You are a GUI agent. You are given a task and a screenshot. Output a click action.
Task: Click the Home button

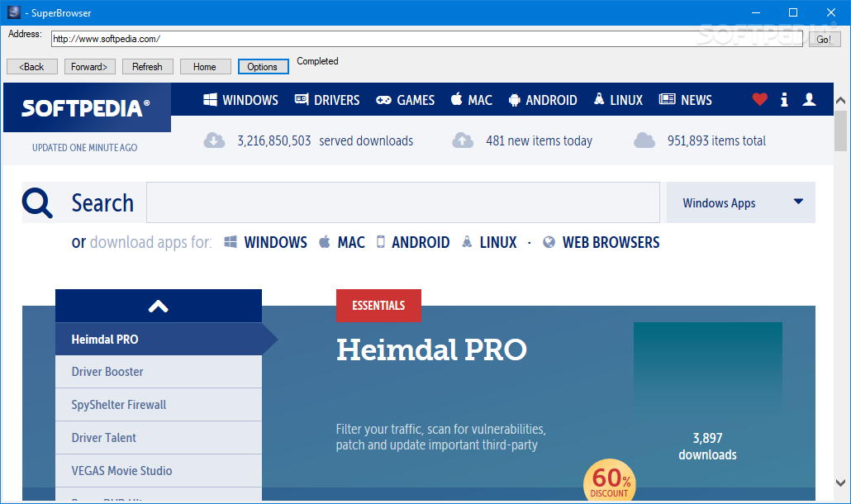click(x=205, y=67)
